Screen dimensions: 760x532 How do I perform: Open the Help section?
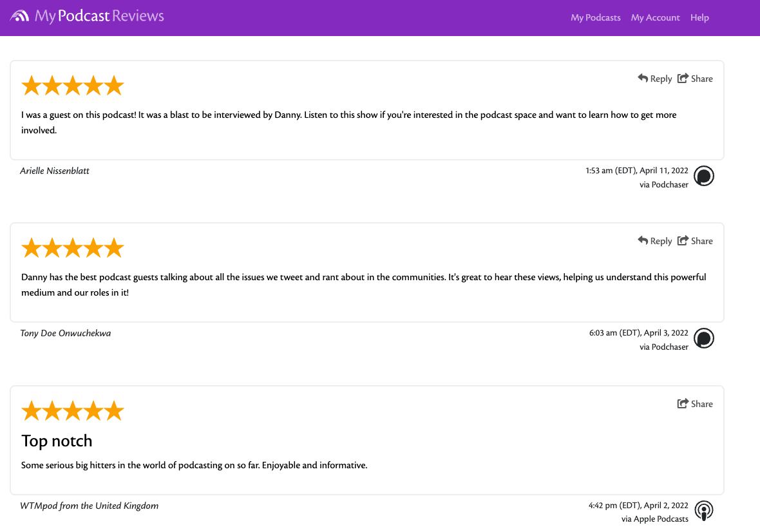[x=699, y=17]
